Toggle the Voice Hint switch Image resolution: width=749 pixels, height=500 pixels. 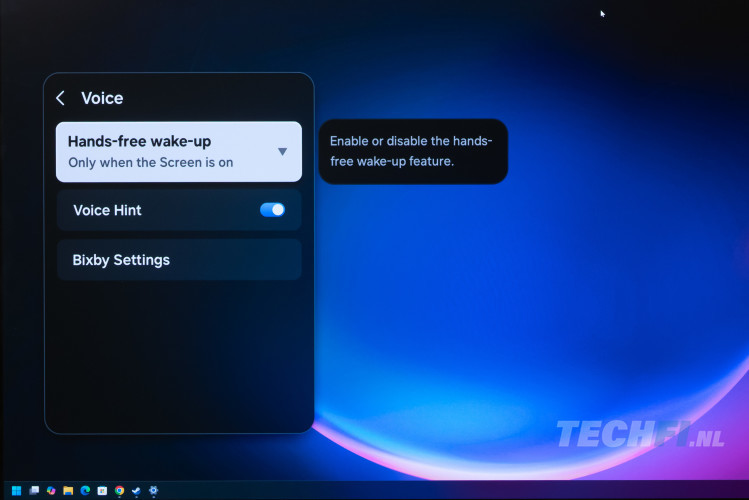point(272,210)
